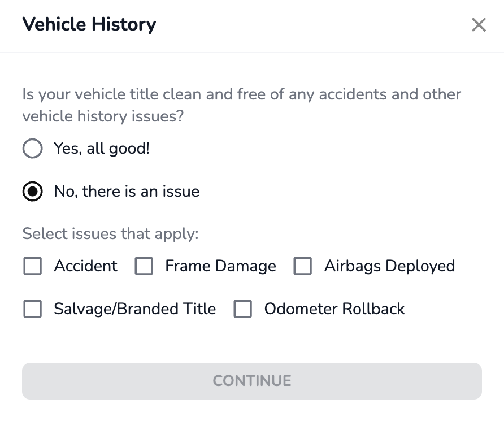Click the "Frame Damage" label text
The image size is (504, 434).
tap(220, 266)
